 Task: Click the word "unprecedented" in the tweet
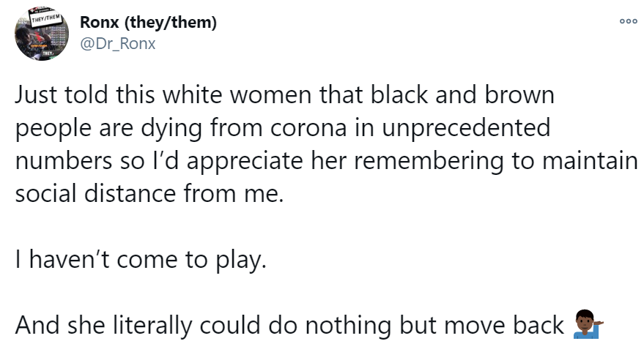(466, 129)
